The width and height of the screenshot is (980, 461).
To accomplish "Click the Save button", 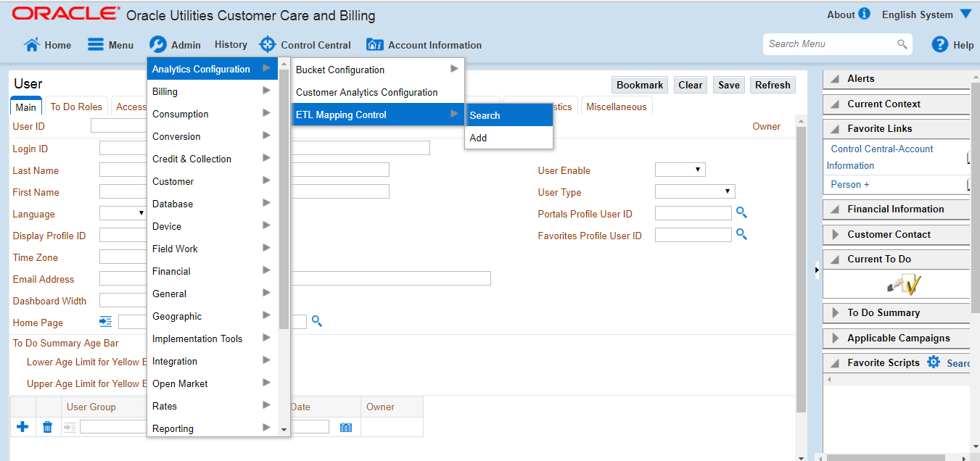I will (728, 85).
